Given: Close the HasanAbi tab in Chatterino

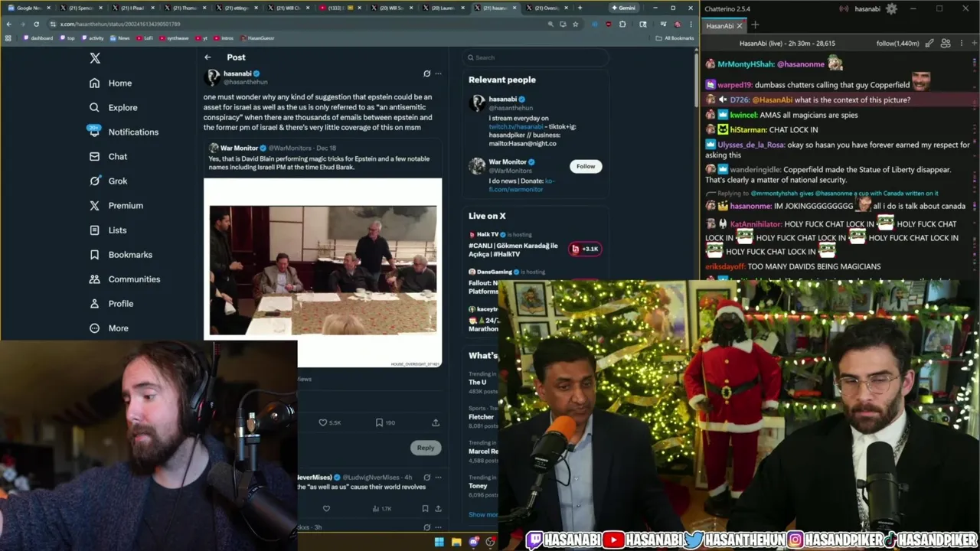Looking at the screenshot, I should tap(741, 25).
